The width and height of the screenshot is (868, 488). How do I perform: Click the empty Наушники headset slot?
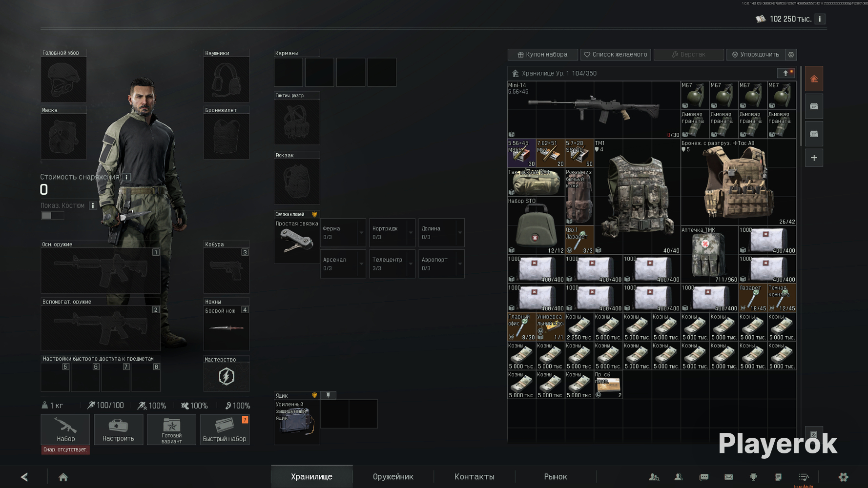coord(227,80)
